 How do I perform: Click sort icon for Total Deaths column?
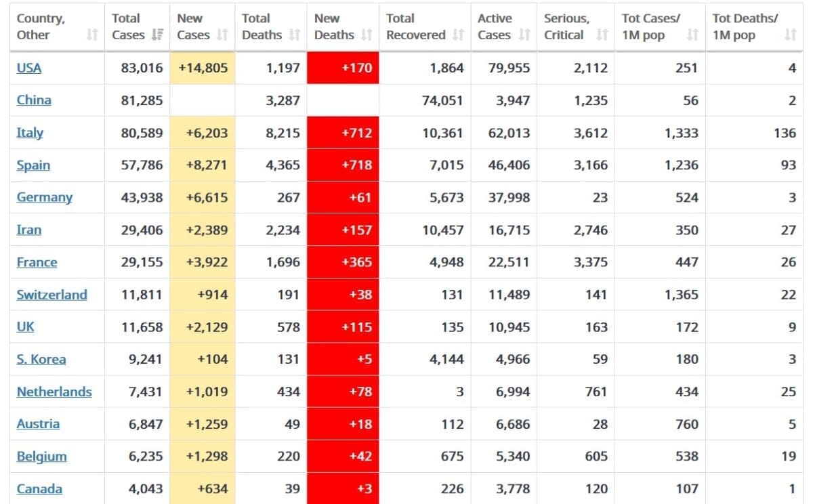pyautogui.click(x=294, y=35)
